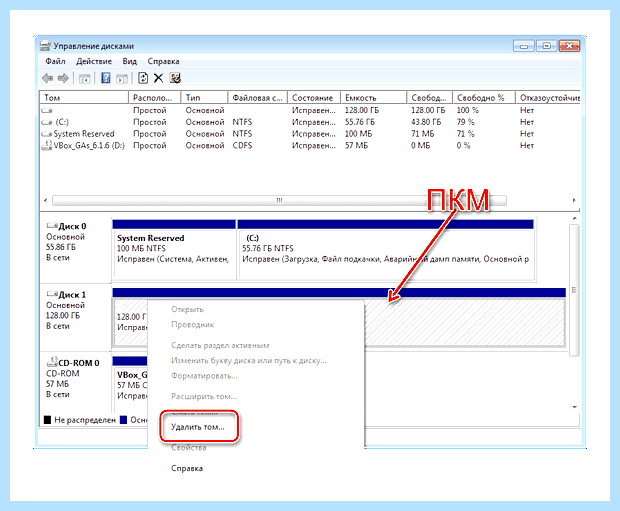The height and width of the screenshot is (511, 620).
Task: Choose Открыть in the context menu
Action: pos(187,309)
